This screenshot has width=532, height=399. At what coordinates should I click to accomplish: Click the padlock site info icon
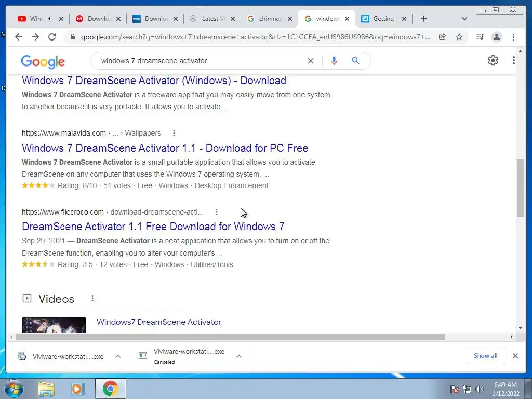[x=72, y=37]
